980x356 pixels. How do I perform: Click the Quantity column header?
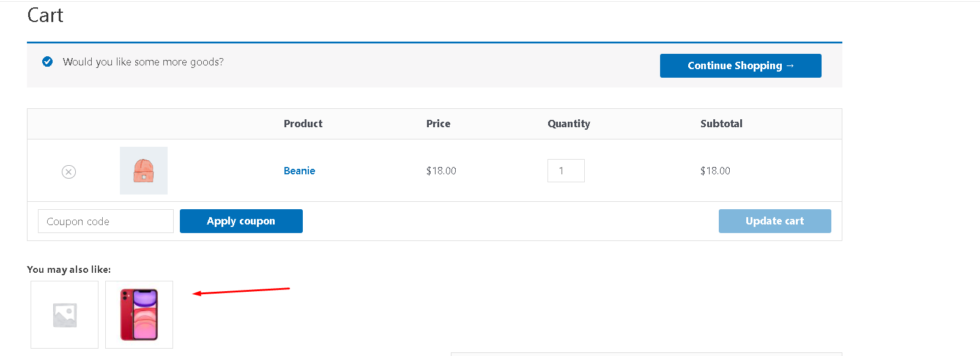tap(568, 124)
